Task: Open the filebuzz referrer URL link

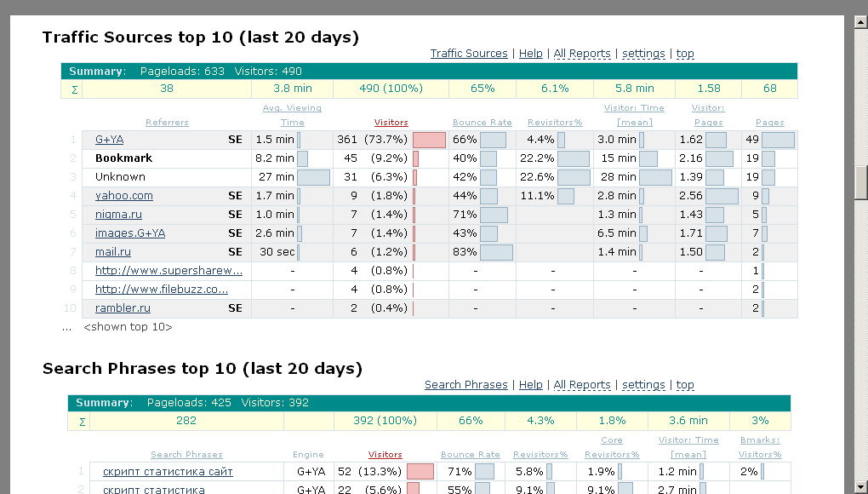Action: tap(161, 290)
